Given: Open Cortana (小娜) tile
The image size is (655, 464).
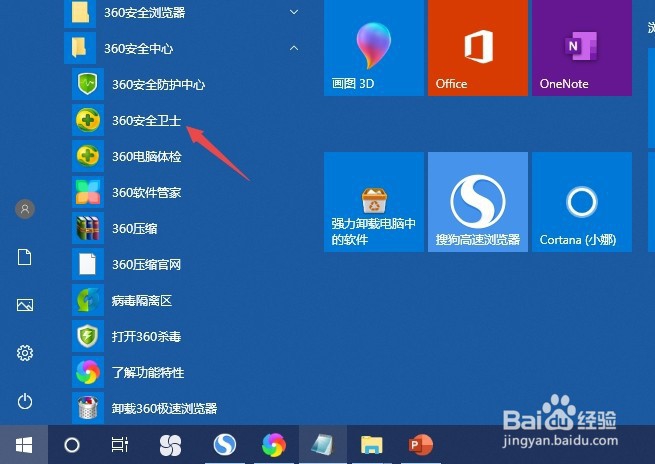Looking at the screenshot, I should (x=582, y=202).
